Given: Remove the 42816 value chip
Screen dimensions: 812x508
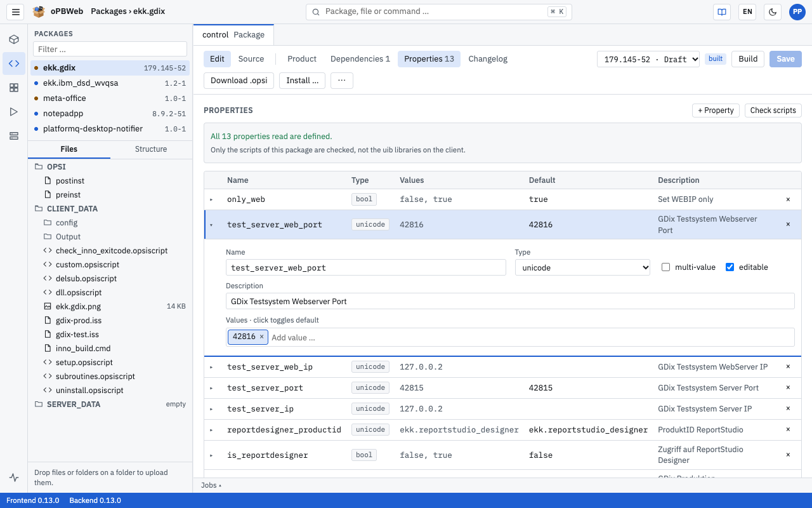Looking at the screenshot, I should (x=261, y=337).
